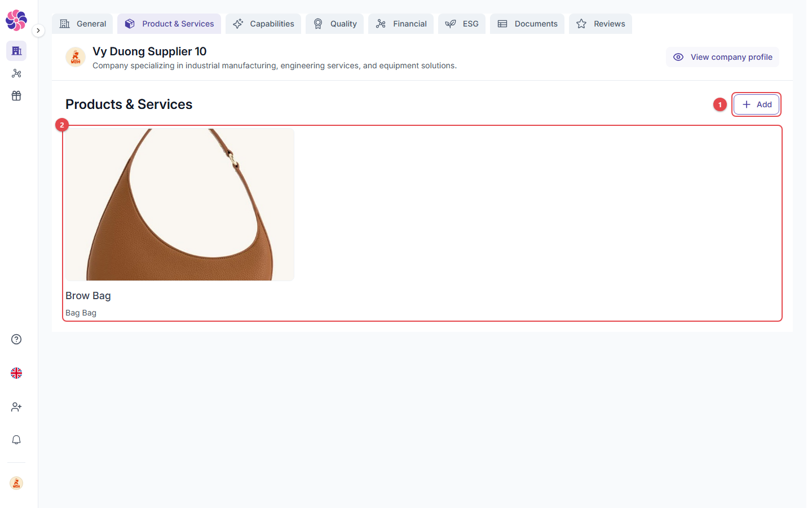Open the user avatar at sidebar bottom
The height and width of the screenshot is (508, 812).
click(16, 483)
